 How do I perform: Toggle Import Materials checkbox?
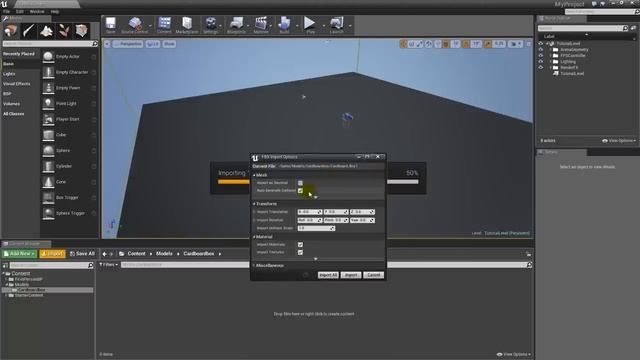tap(300, 244)
